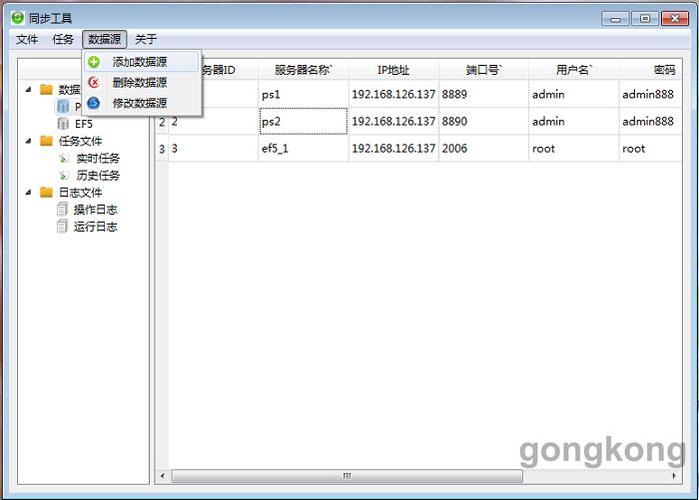Image resolution: width=699 pixels, height=500 pixels.
Task: Click the horizontal scrollbar thumb
Action: 347,476
